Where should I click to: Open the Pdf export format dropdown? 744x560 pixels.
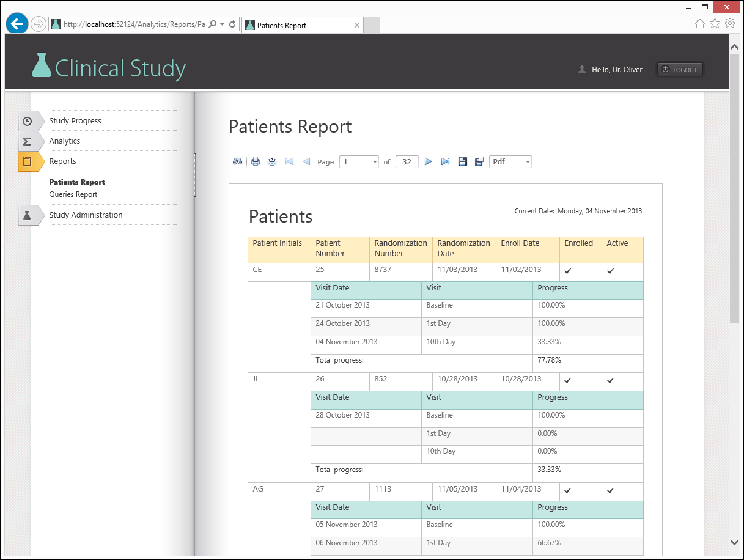pos(527,162)
